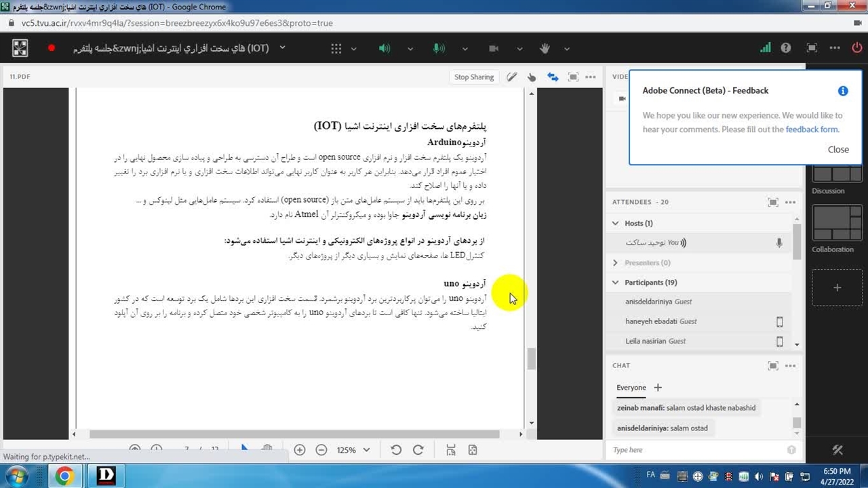Click the red end meeting power icon
The width and height of the screenshot is (868, 488).
point(856,48)
